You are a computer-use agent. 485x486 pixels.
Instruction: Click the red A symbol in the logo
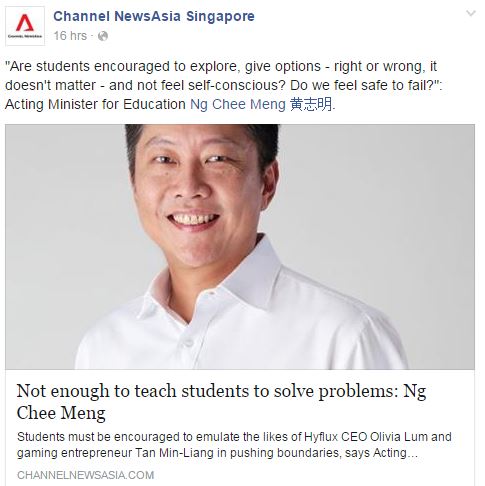(x=25, y=23)
